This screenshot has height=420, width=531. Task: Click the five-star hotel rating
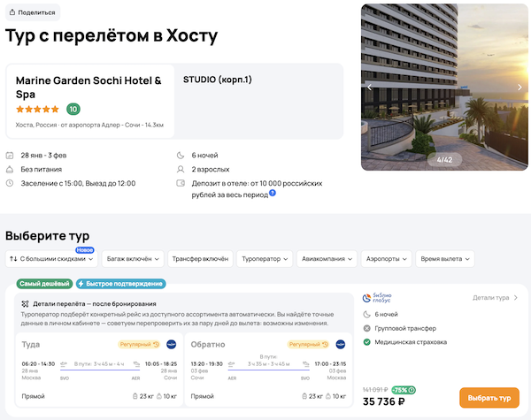[x=38, y=110]
